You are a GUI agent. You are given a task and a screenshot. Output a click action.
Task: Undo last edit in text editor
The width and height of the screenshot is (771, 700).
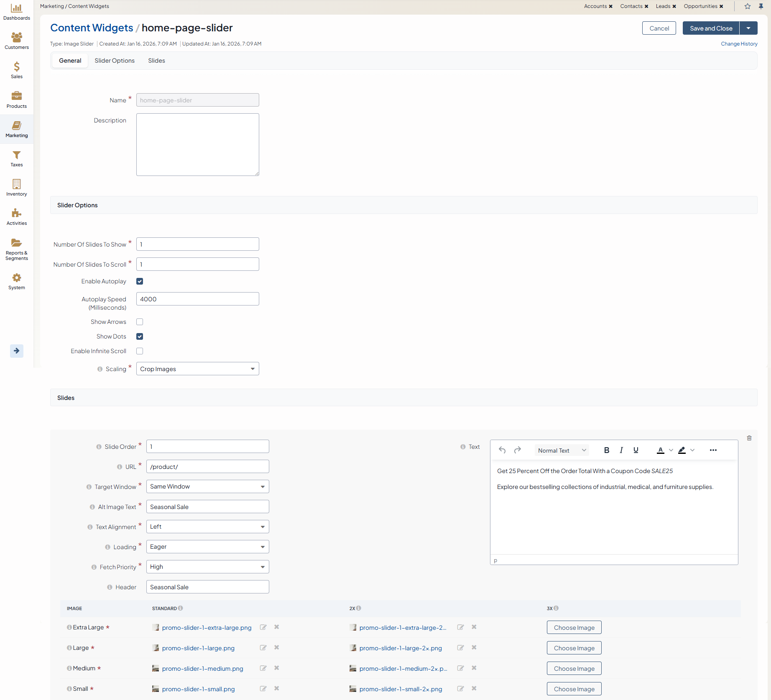[x=502, y=450]
